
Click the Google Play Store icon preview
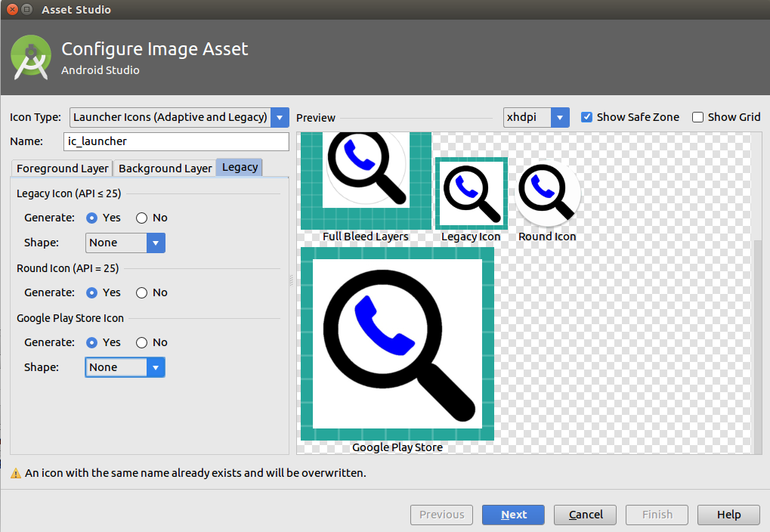click(397, 343)
